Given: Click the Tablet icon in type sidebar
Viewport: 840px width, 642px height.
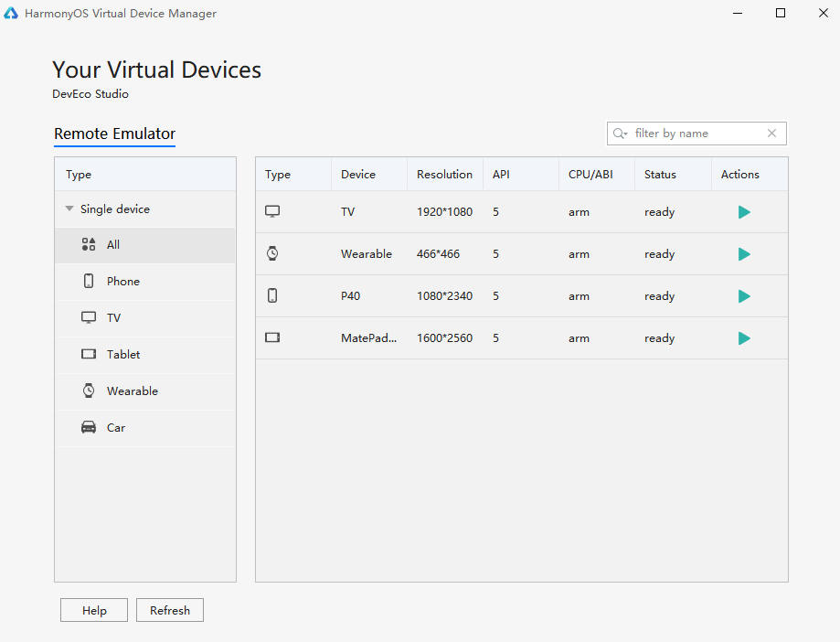Looking at the screenshot, I should [x=89, y=354].
